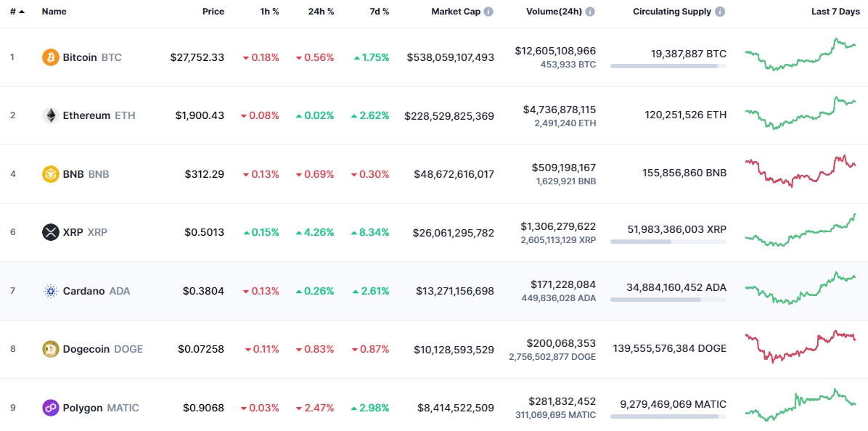Screen dimensions: 868x431
Task: Click the Polygon logo icon
Action: [x=50, y=408]
